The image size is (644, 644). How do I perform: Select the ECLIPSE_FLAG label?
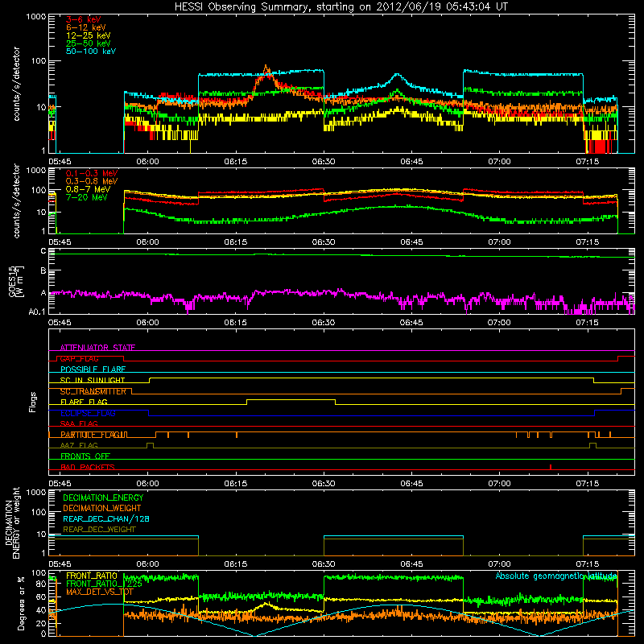[x=88, y=413]
